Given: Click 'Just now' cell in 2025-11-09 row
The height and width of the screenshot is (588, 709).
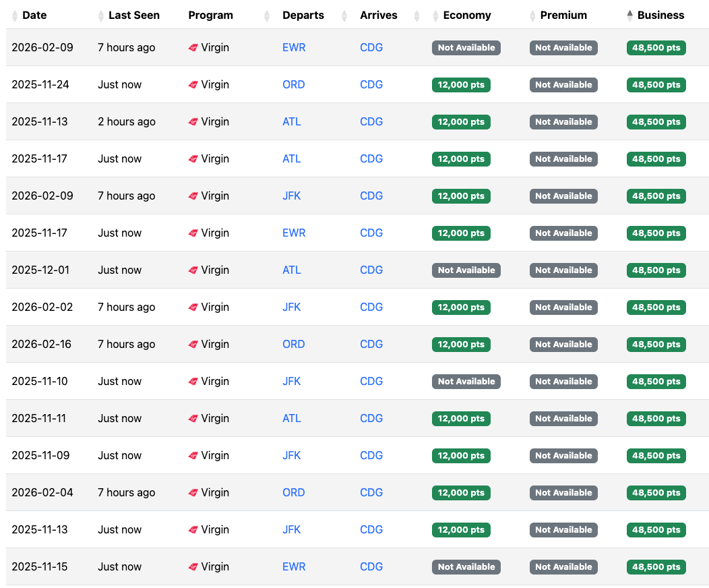Looking at the screenshot, I should coord(120,455).
